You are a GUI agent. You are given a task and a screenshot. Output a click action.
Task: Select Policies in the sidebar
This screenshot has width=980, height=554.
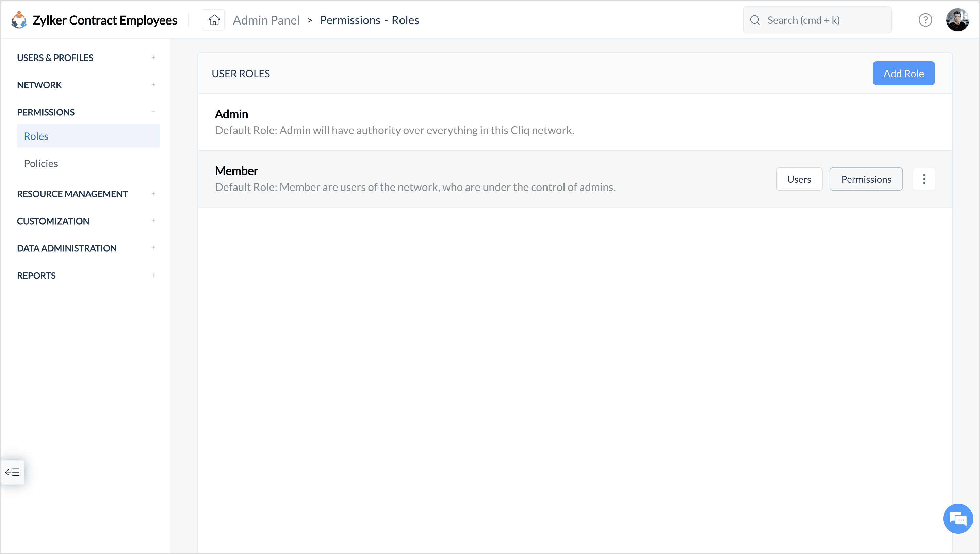point(41,163)
